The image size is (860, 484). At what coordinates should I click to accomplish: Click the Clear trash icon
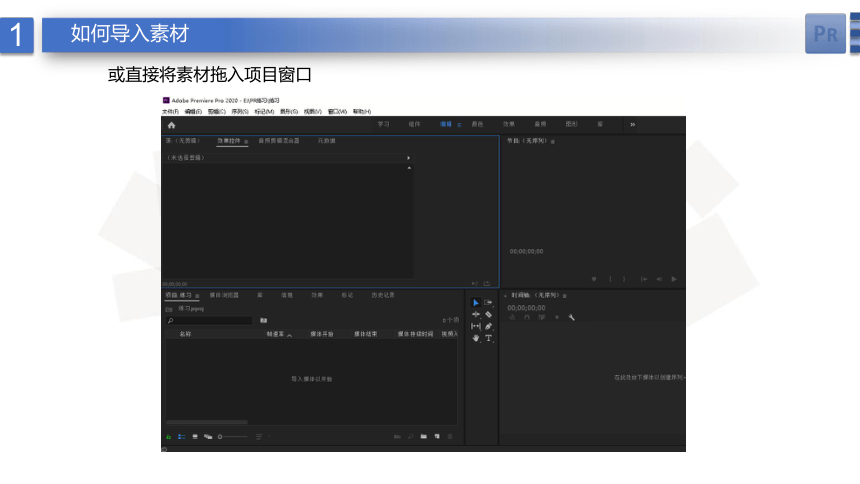(x=450, y=437)
